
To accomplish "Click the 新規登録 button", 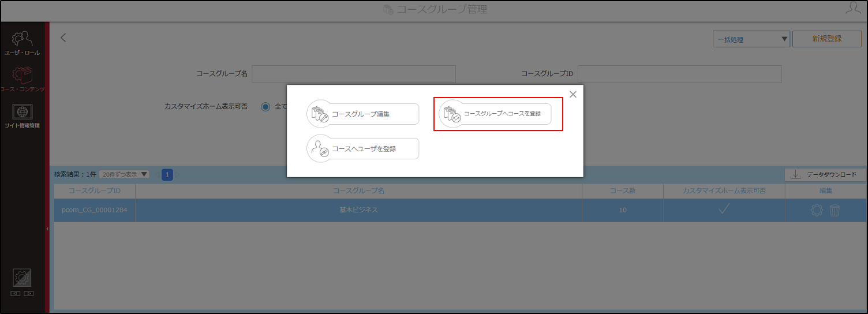I will click(827, 39).
